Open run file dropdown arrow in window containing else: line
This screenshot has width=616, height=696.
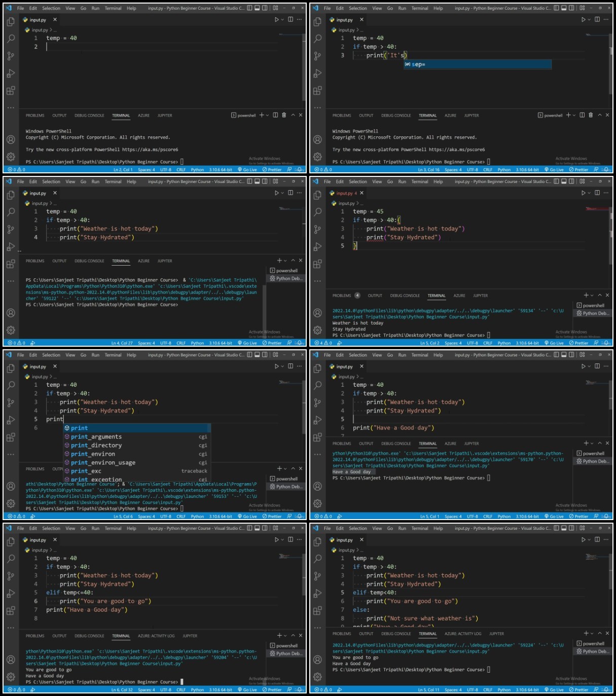[x=589, y=540]
